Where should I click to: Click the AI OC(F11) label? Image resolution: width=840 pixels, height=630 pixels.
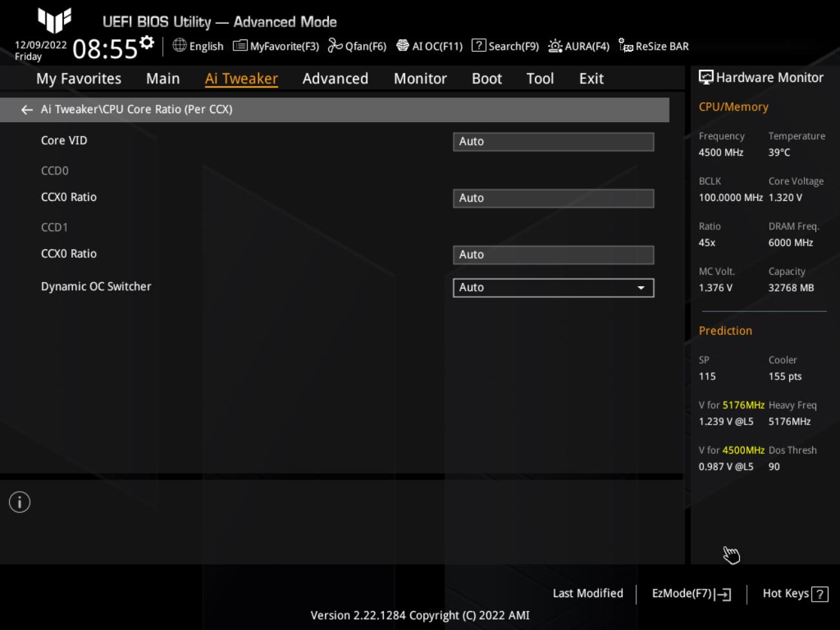tap(437, 47)
